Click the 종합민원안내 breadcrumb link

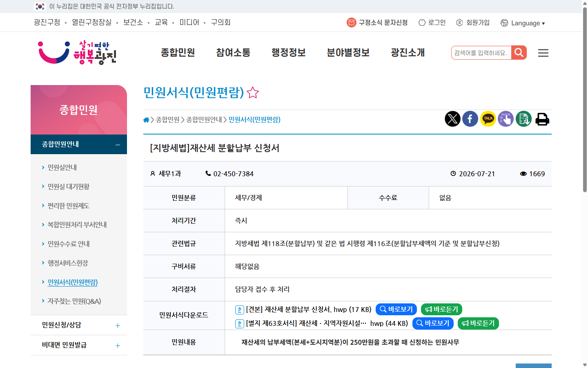[x=204, y=120]
